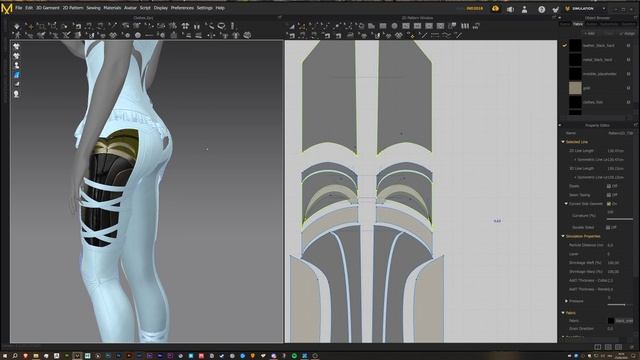Open the Materials menu

pyautogui.click(x=112, y=8)
